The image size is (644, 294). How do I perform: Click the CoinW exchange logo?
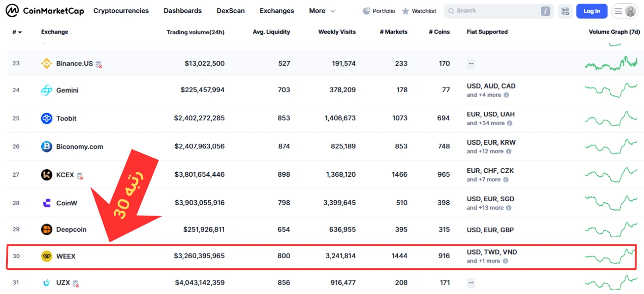click(x=47, y=203)
